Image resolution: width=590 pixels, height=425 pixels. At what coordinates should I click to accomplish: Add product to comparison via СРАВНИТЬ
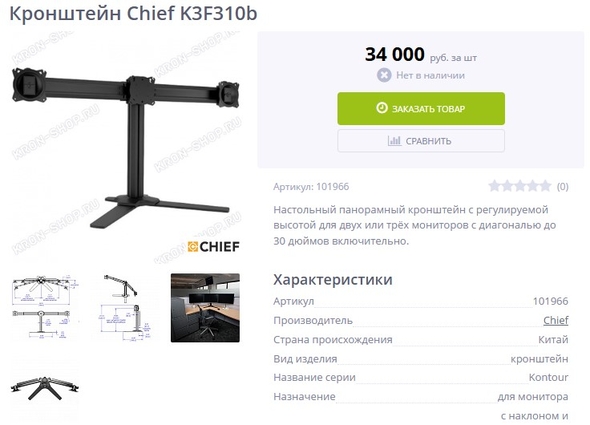421,141
